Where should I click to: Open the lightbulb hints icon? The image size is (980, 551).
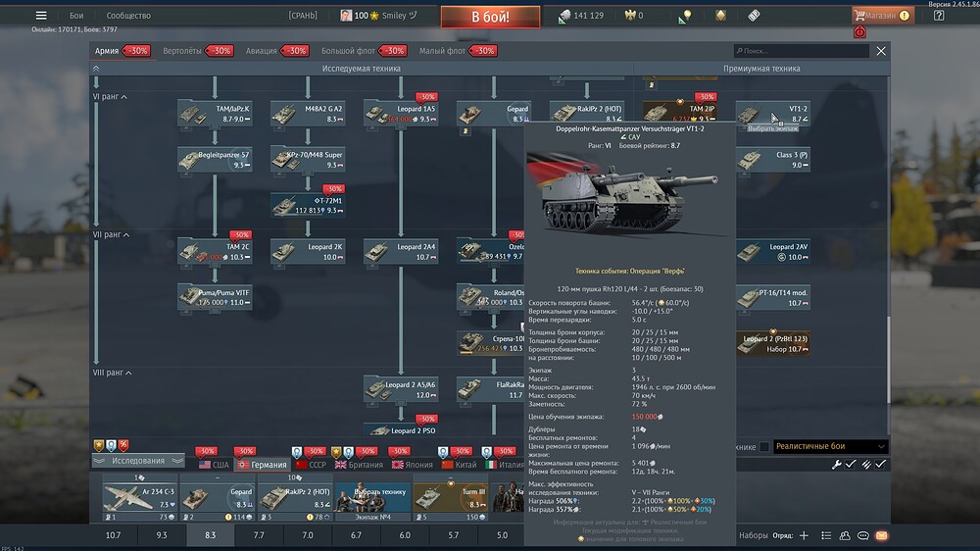tap(688, 16)
